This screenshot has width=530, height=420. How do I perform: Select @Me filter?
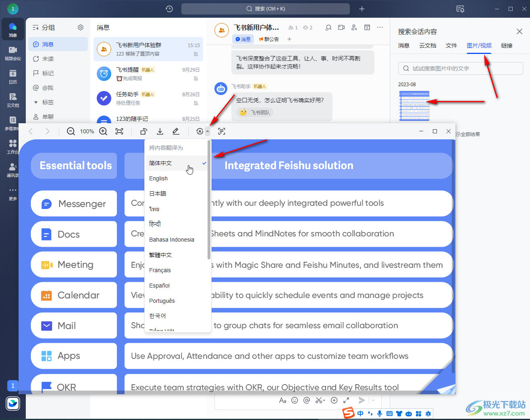(x=58, y=88)
